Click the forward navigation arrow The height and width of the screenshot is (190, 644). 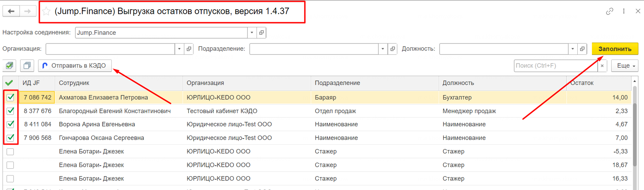point(28,11)
